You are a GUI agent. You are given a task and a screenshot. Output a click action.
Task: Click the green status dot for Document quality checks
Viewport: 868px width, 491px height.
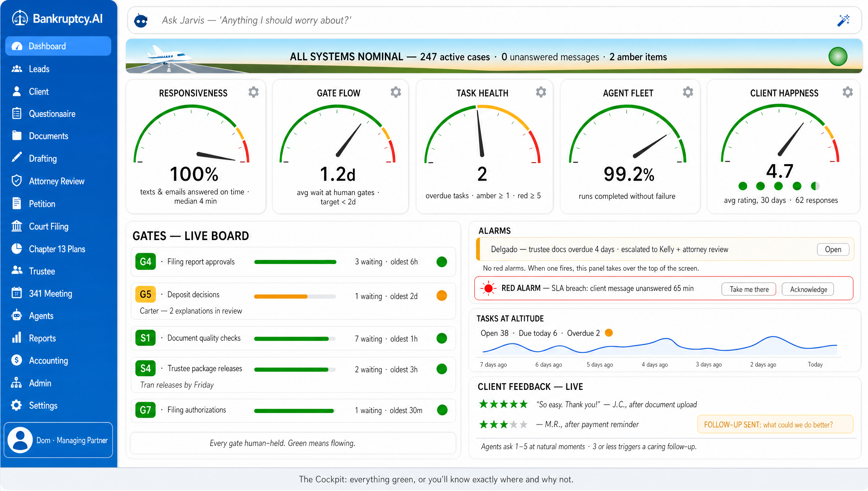(x=441, y=338)
